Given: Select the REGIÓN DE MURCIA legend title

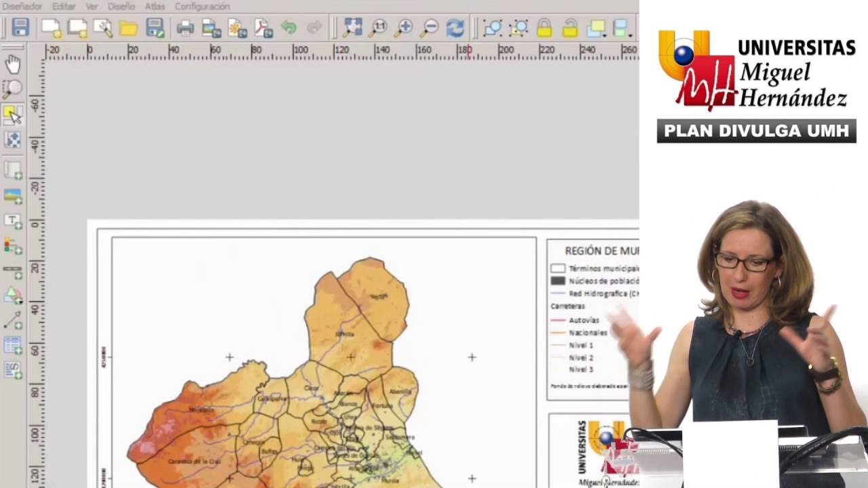Looking at the screenshot, I should [602, 251].
